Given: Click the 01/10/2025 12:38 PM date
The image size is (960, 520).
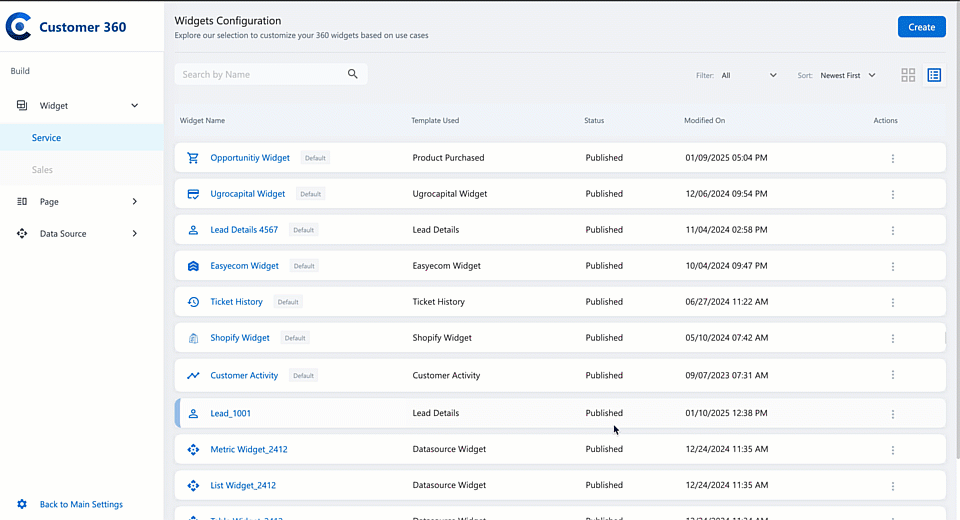Looking at the screenshot, I should [x=726, y=413].
